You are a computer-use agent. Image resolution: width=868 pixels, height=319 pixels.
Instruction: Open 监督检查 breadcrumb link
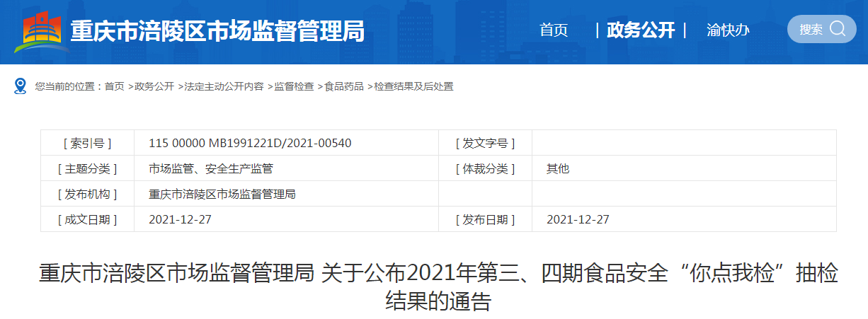tap(294, 86)
